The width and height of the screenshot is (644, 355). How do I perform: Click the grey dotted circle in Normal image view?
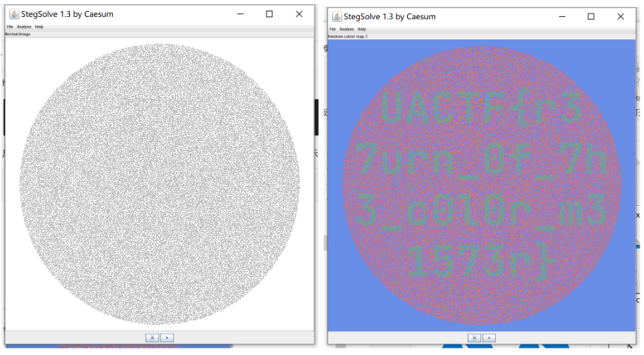pyautogui.click(x=159, y=184)
